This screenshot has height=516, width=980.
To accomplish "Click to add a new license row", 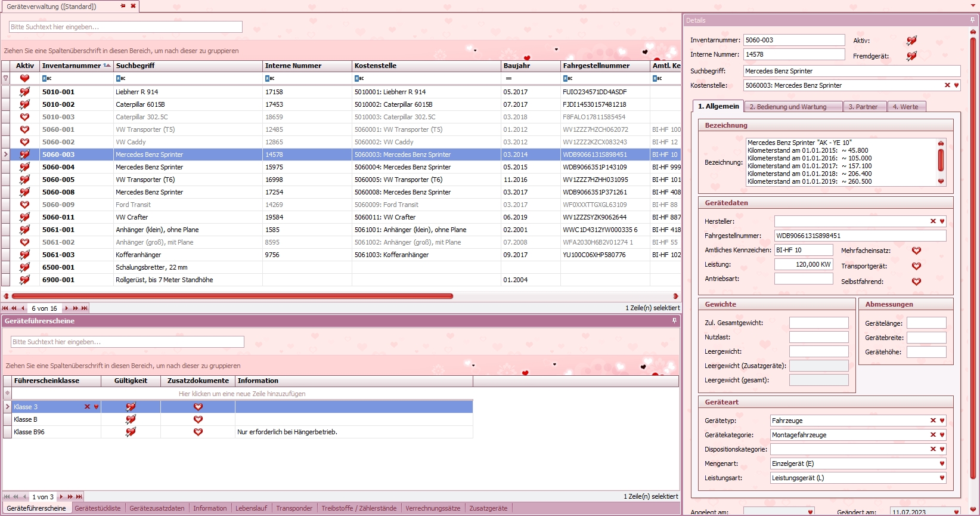I will (x=242, y=394).
